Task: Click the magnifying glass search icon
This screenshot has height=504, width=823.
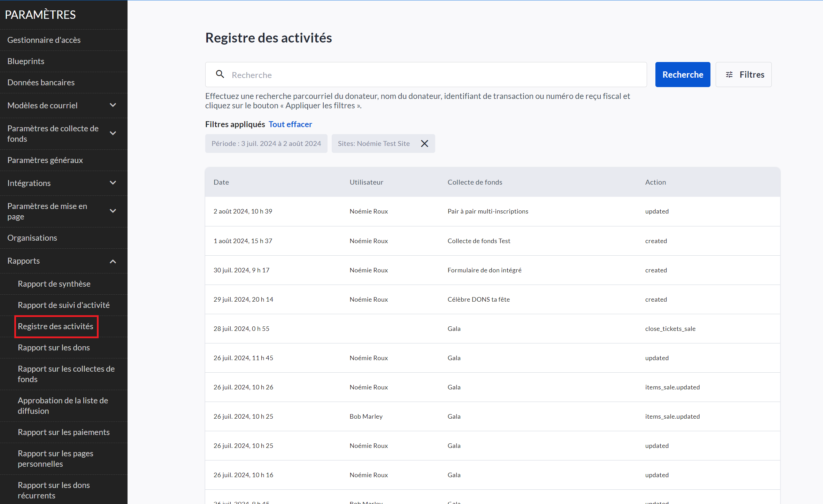Action: point(220,74)
